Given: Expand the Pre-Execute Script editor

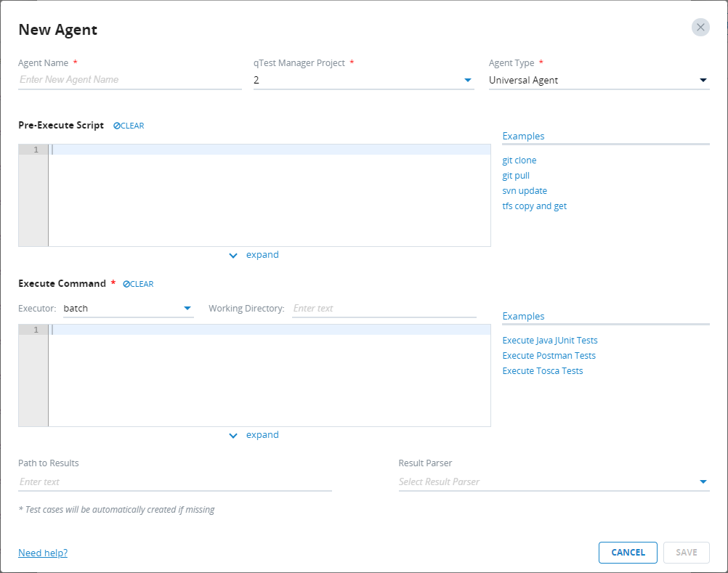Looking at the screenshot, I should (254, 255).
